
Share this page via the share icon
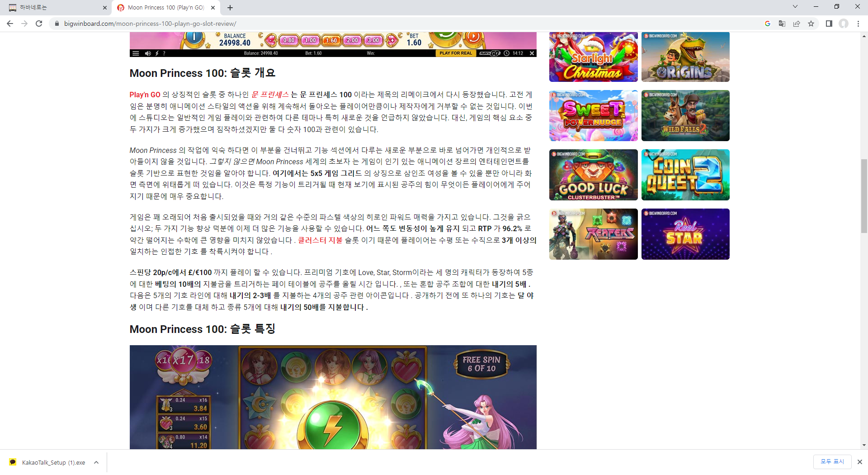coord(797,24)
